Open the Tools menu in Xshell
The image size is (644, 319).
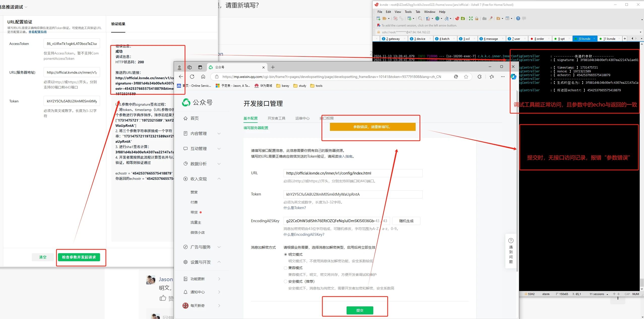[408, 12]
